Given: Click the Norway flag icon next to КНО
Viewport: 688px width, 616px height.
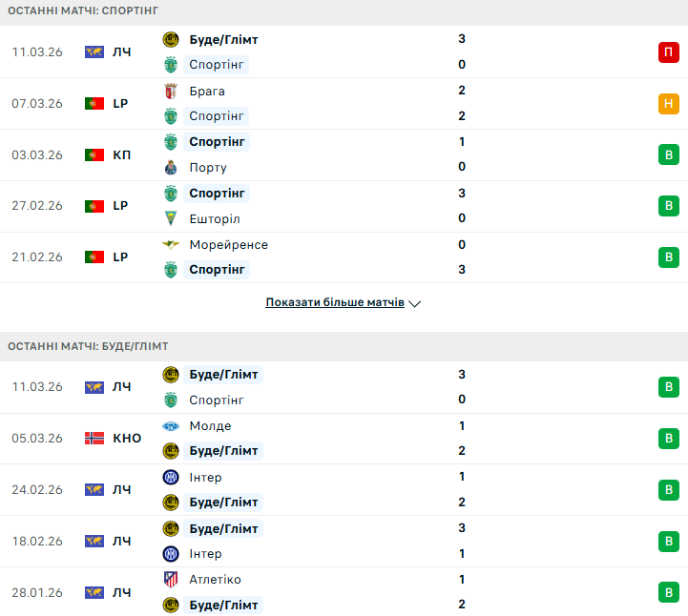Looking at the screenshot, I should coord(94,439).
